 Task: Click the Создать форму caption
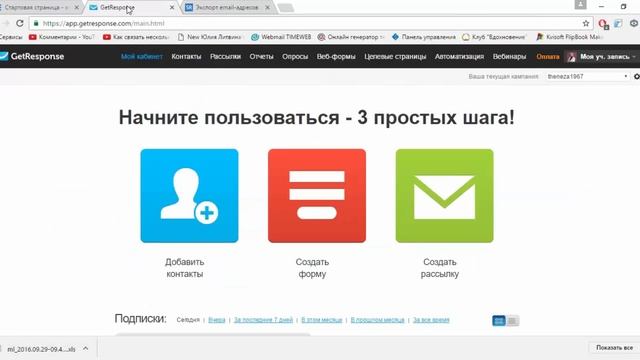pos(312,268)
